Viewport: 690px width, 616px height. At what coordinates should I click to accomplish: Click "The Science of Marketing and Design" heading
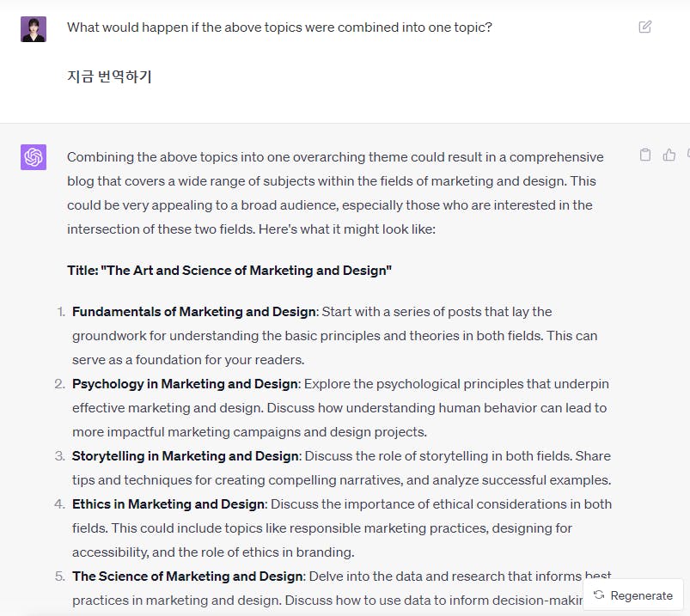tap(187, 576)
